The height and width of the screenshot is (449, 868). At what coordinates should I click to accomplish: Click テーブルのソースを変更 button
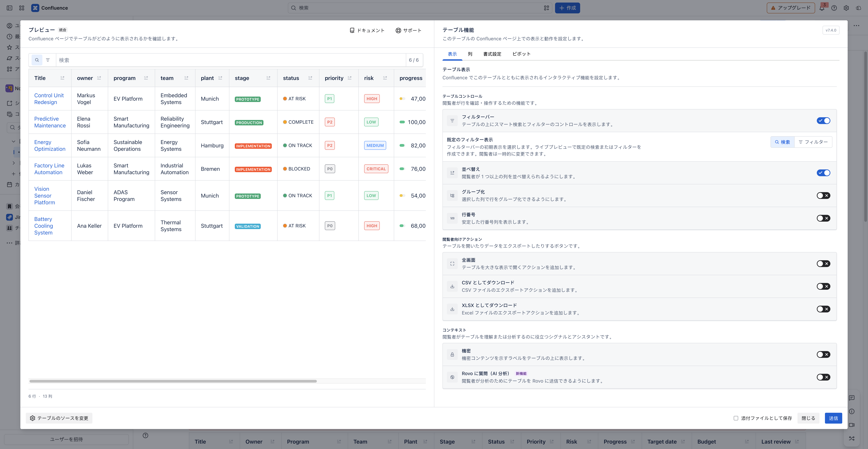pos(59,418)
